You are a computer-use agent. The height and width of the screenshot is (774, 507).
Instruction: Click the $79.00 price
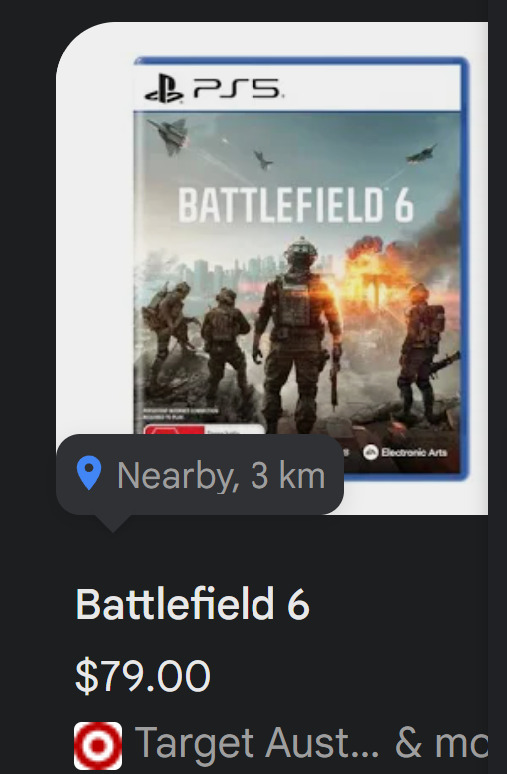coord(143,675)
